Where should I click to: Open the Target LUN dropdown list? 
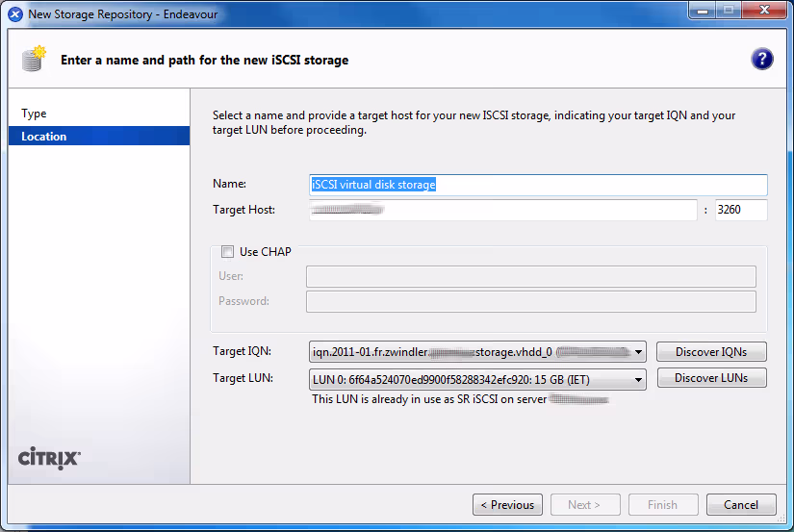click(x=638, y=380)
